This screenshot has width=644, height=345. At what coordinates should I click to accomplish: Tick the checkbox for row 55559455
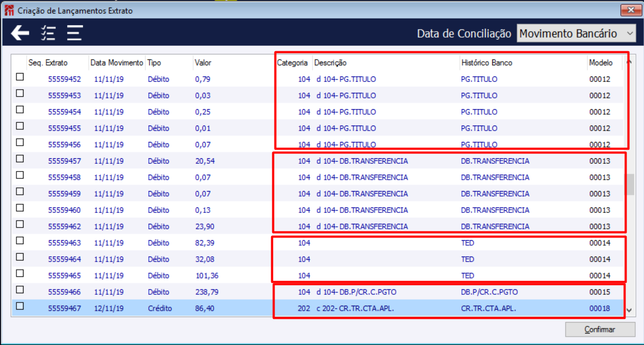click(20, 126)
